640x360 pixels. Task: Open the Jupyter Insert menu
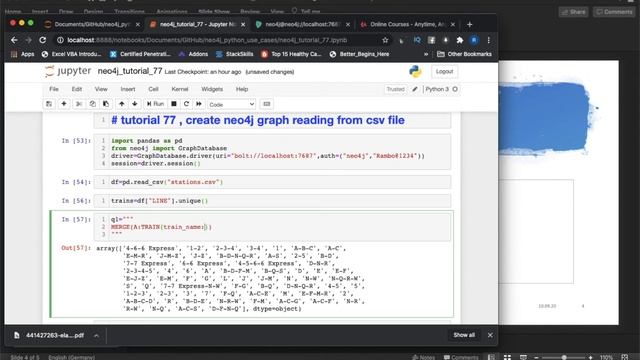click(128, 89)
